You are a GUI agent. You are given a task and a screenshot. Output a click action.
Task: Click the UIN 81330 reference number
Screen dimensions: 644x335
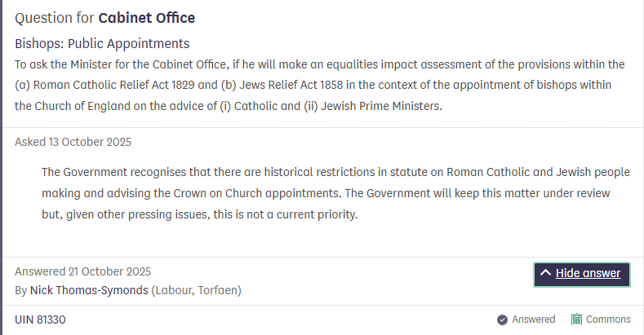[40, 320]
